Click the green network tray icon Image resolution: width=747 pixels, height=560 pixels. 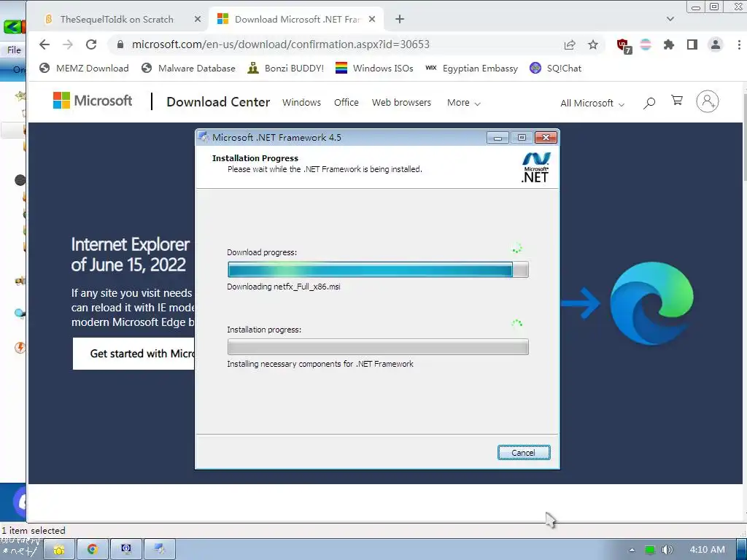[650, 550]
